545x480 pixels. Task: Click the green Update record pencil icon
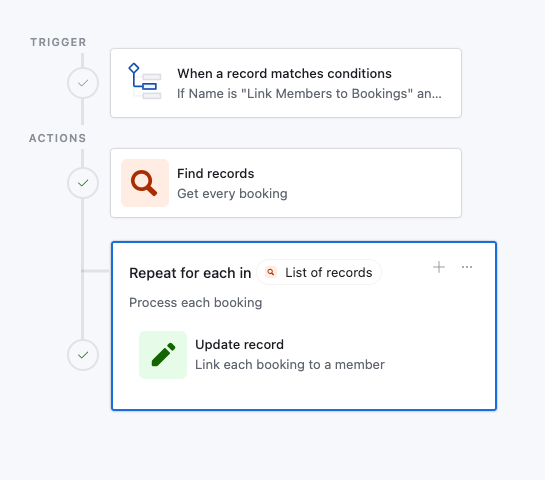[163, 355]
